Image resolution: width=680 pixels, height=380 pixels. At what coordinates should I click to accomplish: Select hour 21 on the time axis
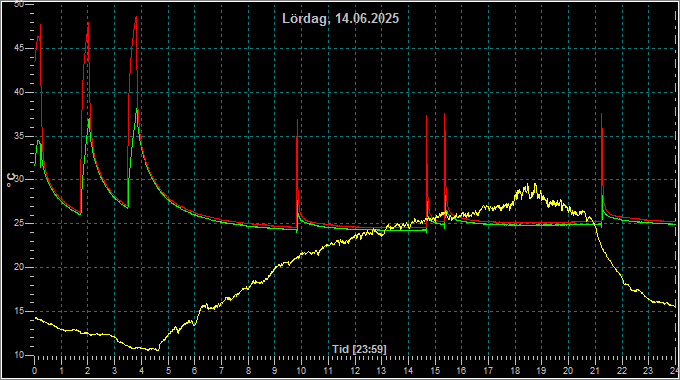[595, 371]
